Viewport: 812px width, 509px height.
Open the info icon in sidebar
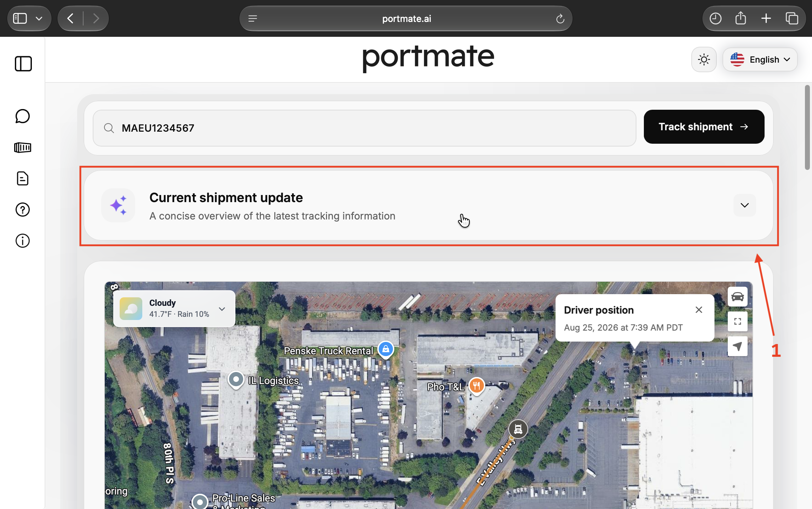pos(23,241)
